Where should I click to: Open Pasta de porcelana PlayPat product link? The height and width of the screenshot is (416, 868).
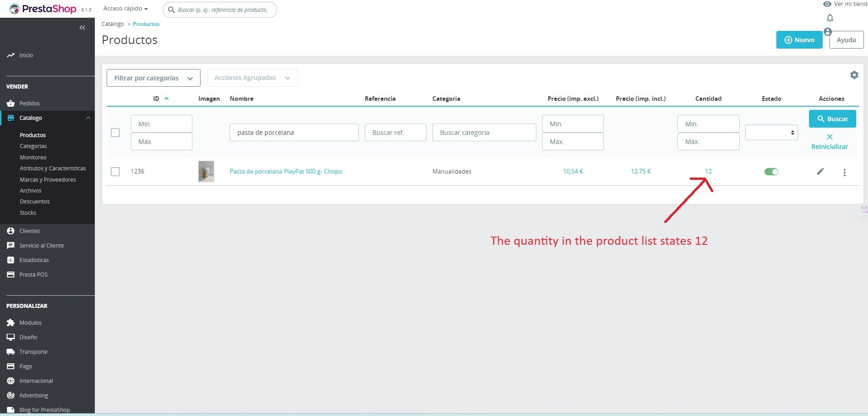pyautogui.click(x=286, y=171)
